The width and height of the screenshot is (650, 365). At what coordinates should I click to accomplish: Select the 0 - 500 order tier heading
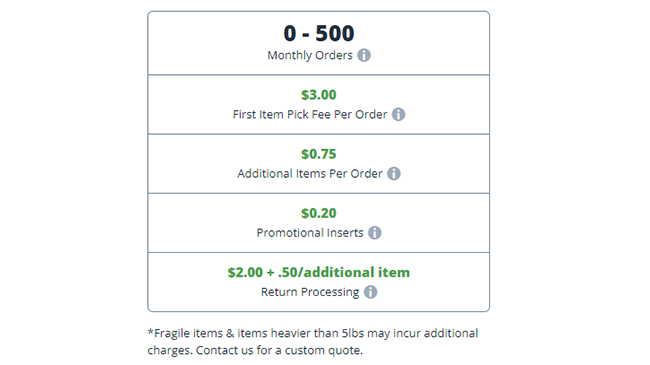pos(319,33)
